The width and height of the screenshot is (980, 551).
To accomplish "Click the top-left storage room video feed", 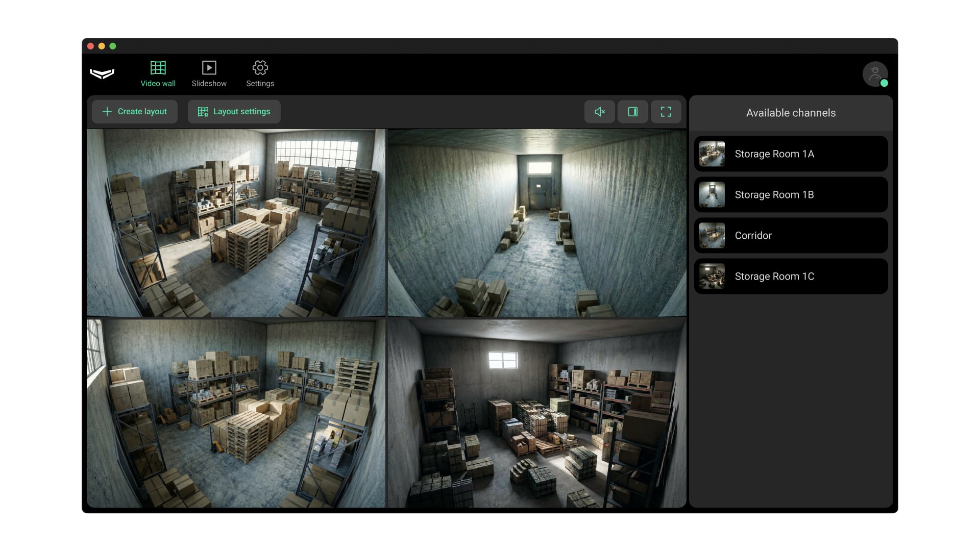I will click(236, 222).
